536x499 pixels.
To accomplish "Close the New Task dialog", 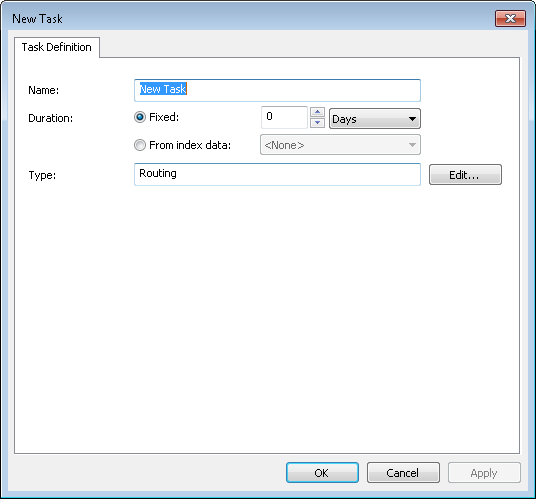I will 510,18.
